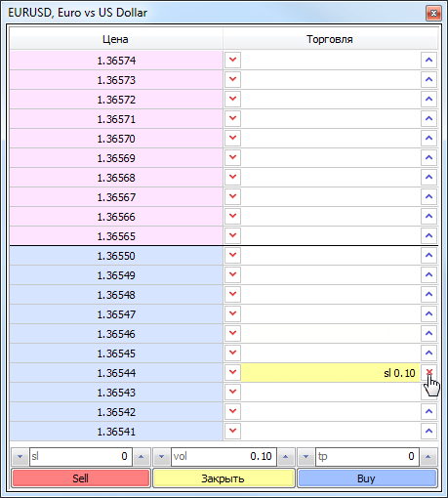Click the Buy button

point(367,478)
